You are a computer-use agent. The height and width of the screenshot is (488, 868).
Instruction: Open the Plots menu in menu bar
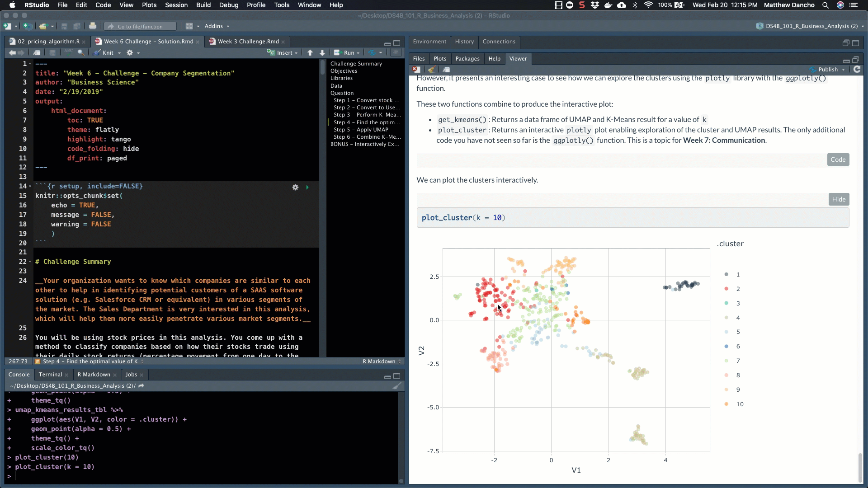click(x=149, y=5)
